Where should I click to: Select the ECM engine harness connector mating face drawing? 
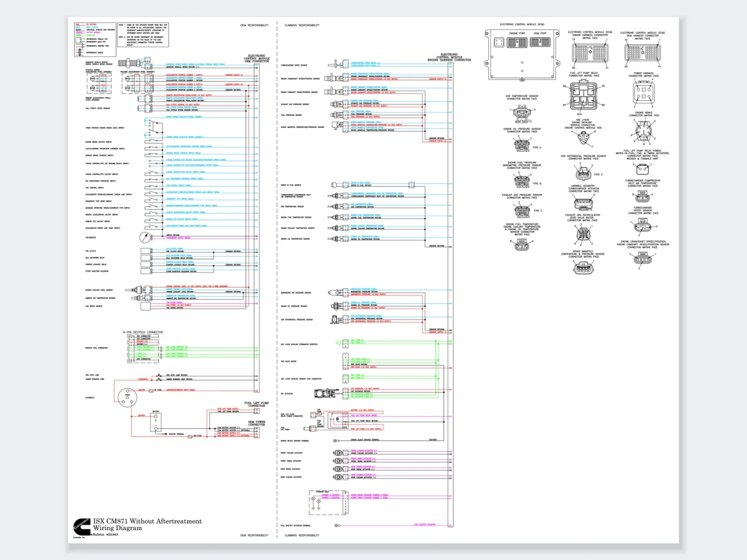[590, 53]
